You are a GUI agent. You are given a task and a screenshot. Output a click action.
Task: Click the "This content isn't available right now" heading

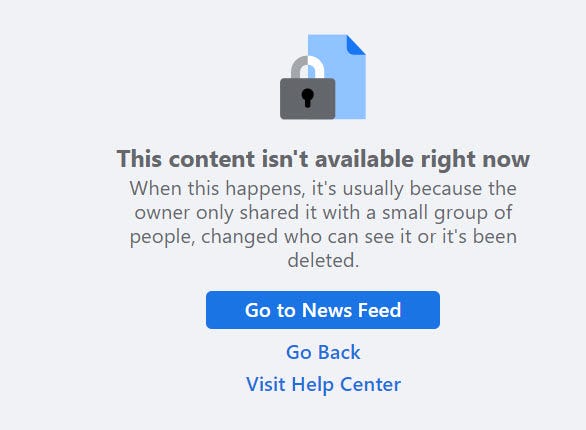point(323,159)
